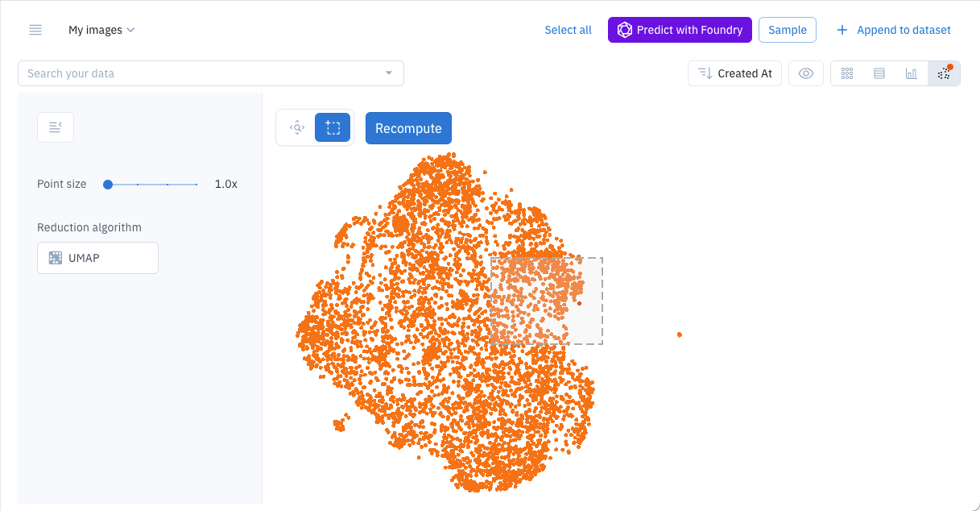Toggle the eye visibility settings
980x511 pixels.
pyautogui.click(x=806, y=73)
